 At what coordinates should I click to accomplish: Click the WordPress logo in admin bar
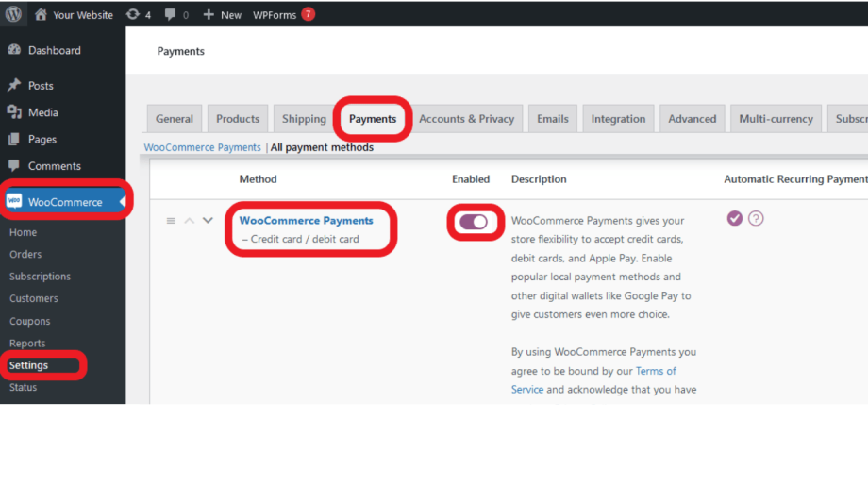pyautogui.click(x=14, y=14)
